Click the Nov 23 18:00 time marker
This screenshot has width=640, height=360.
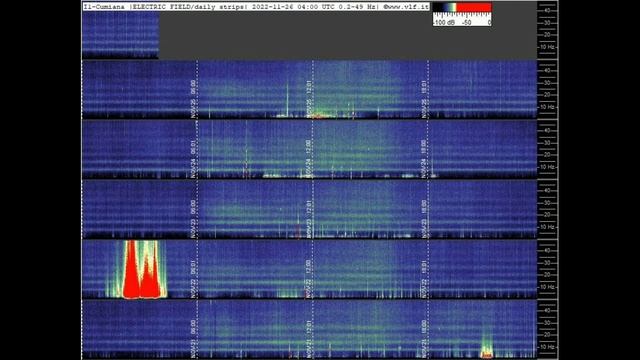(424, 219)
